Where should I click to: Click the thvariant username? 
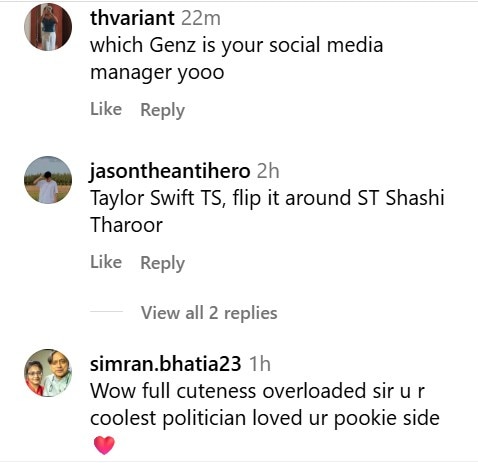[x=132, y=18]
